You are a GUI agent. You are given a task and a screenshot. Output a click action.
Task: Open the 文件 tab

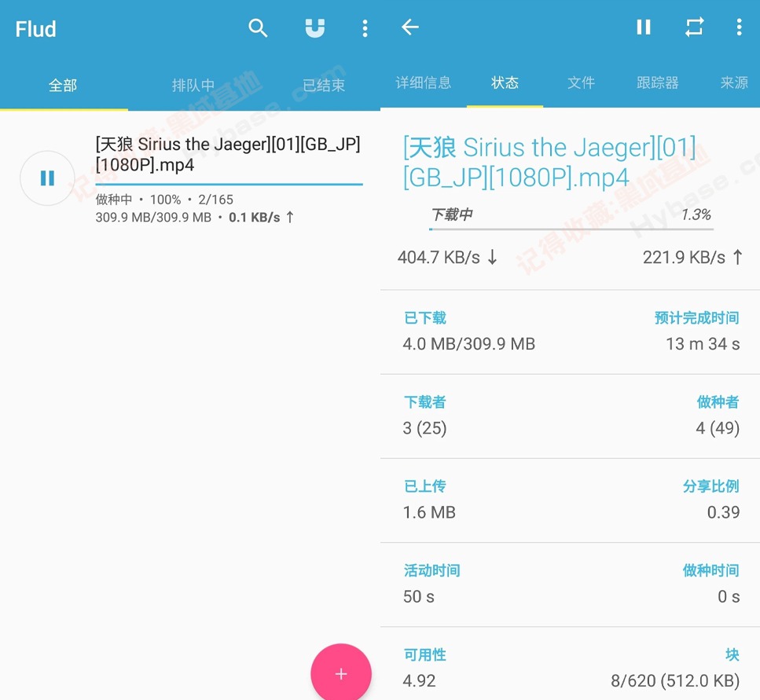pos(581,82)
